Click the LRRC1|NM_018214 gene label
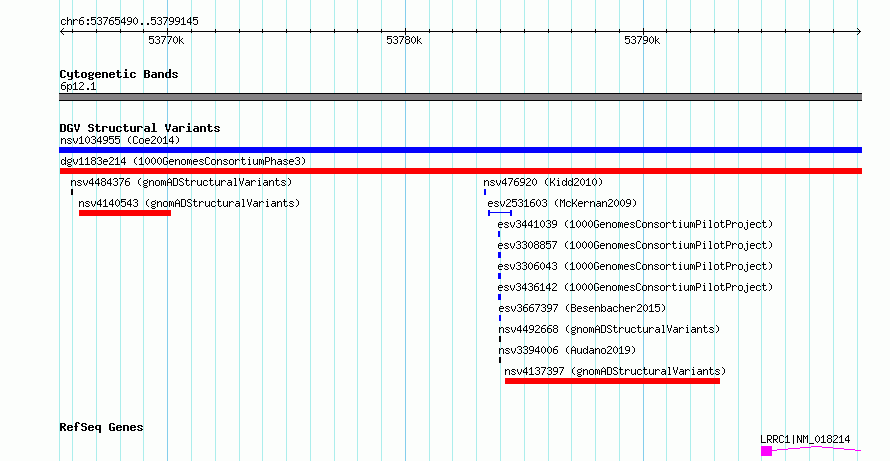This screenshot has height=461, width=890. coord(805,439)
